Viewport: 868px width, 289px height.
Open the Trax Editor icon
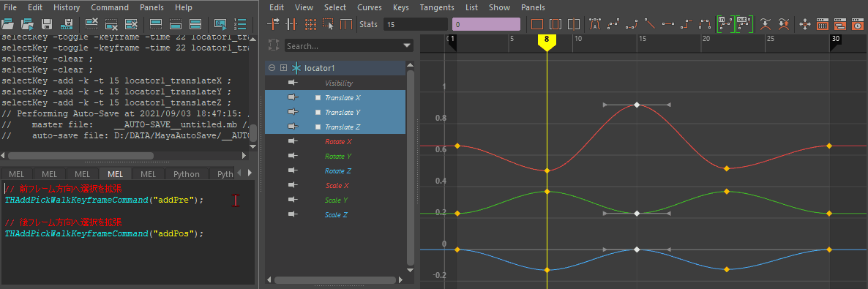tap(839, 24)
